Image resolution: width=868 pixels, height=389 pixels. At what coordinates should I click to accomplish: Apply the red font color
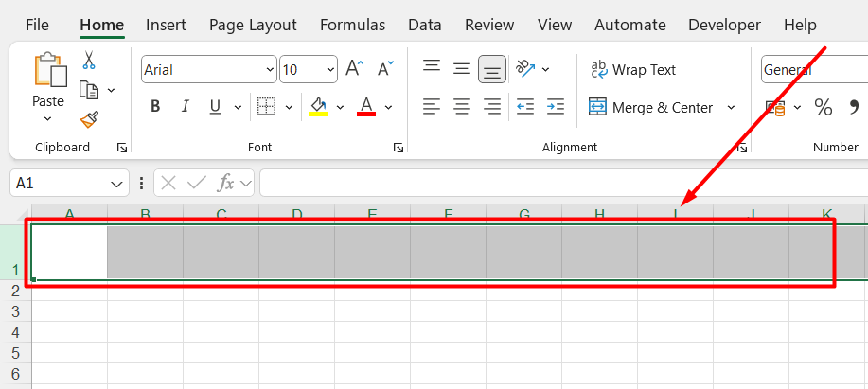pos(366,106)
